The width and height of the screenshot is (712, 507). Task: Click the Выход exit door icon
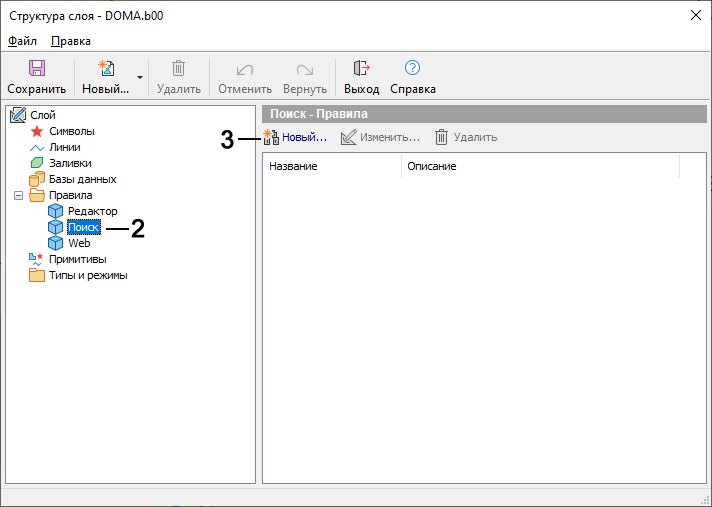click(361, 68)
